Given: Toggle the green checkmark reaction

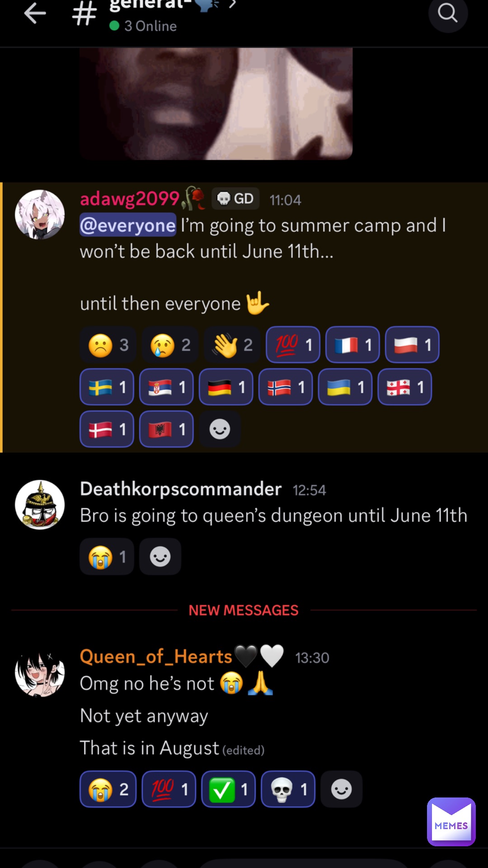Looking at the screenshot, I should click(x=228, y=789).
